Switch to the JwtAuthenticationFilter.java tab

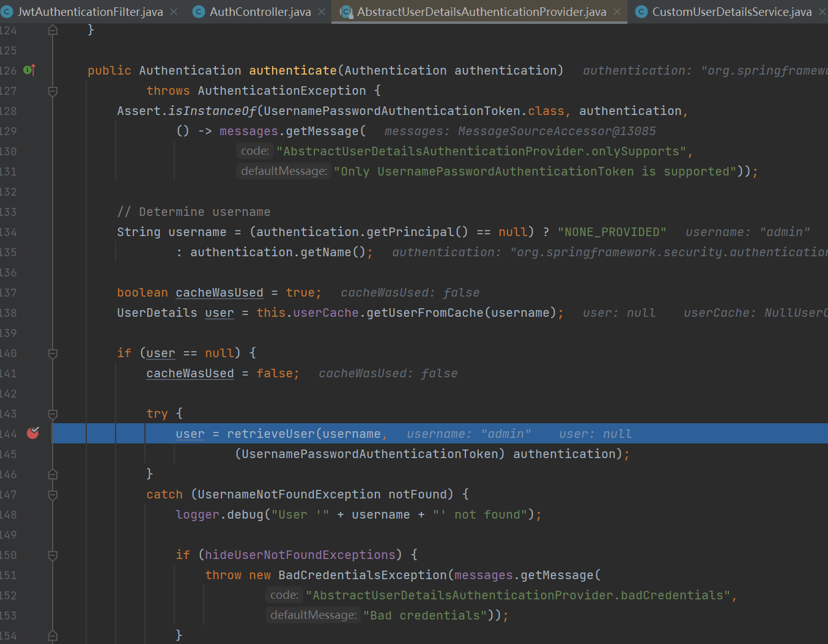point(91,12)
